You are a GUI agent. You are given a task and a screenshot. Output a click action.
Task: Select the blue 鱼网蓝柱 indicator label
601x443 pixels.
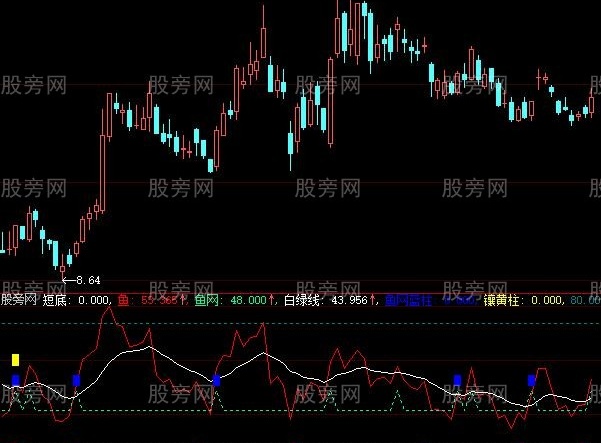[x=432, y=300]
